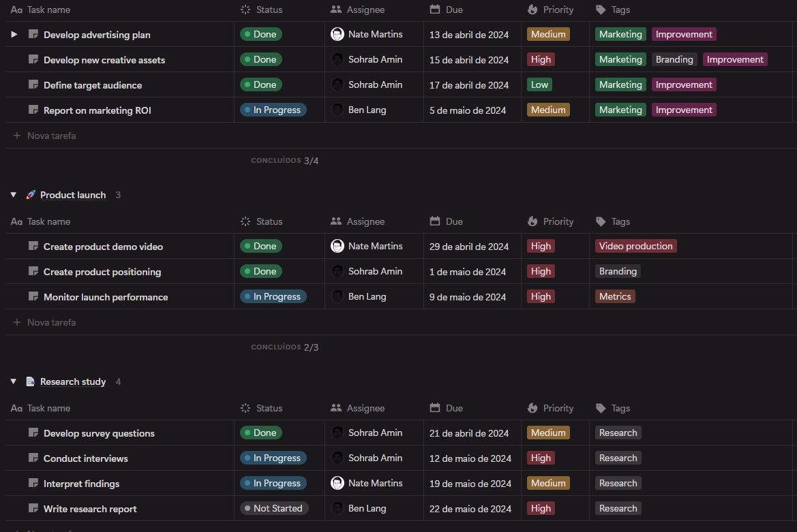
Task: Click the rocket icon beside Product launch
Action: pyautogui.click(x=31, y=195)
